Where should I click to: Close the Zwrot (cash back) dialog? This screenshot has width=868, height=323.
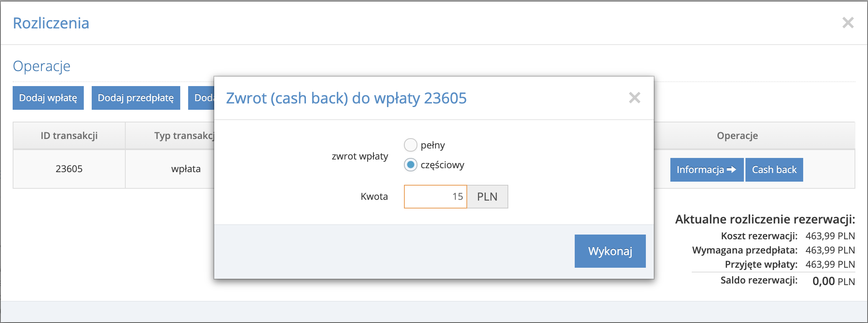tap(634, 98)
